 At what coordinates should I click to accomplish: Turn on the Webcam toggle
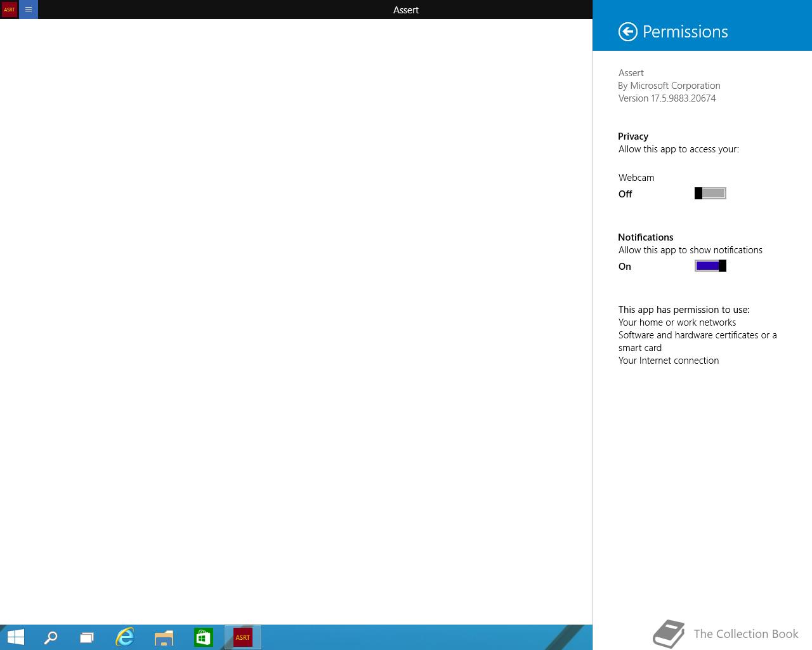click(x=710, y=194)
